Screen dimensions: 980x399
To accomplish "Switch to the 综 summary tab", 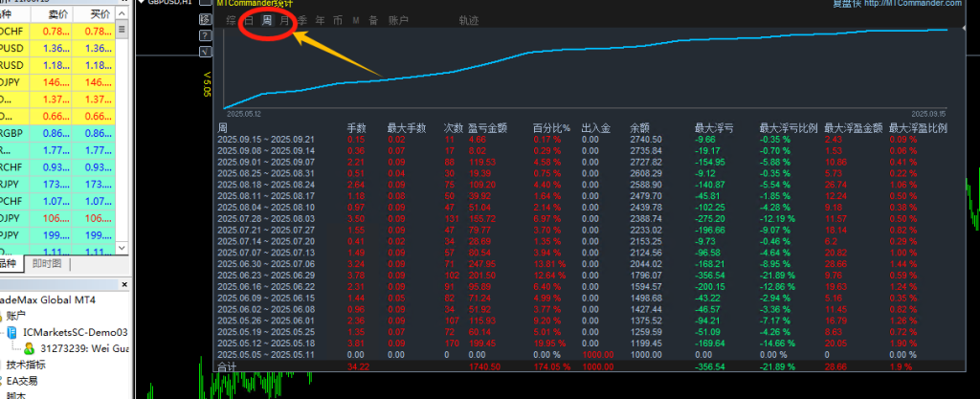I will point(232,21).
